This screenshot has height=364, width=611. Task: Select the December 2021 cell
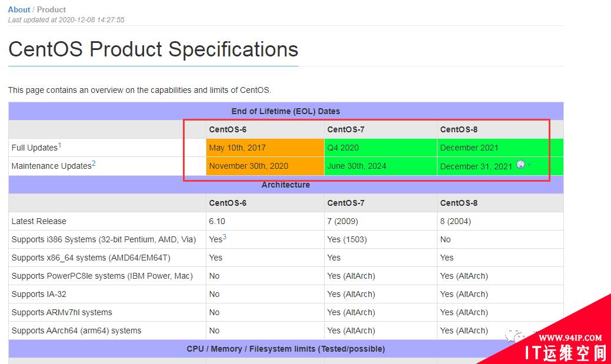click(500, 148)
